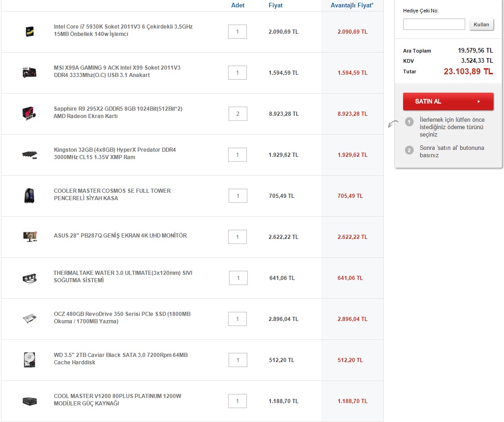Viewport: 504px width, 422px height.
Task: Click the Thermaltake Water 3.0 cooler thumbnail
Action: coord(29,278)
